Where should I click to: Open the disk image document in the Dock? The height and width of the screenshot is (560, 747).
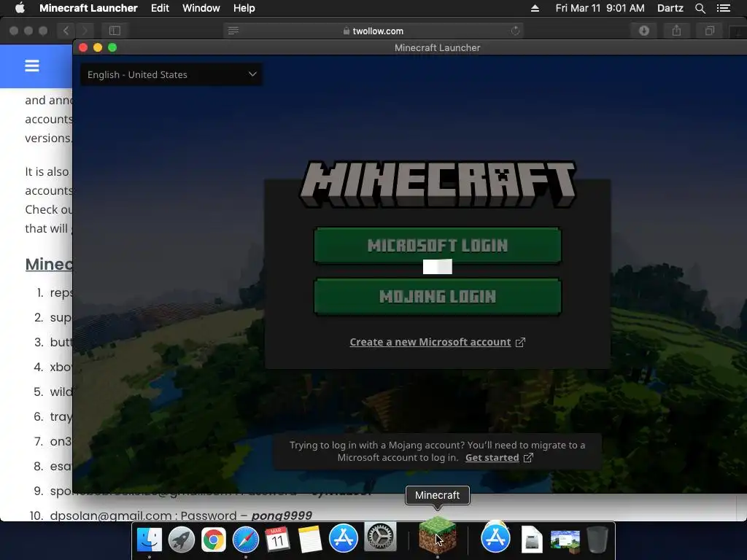[532, 540]
